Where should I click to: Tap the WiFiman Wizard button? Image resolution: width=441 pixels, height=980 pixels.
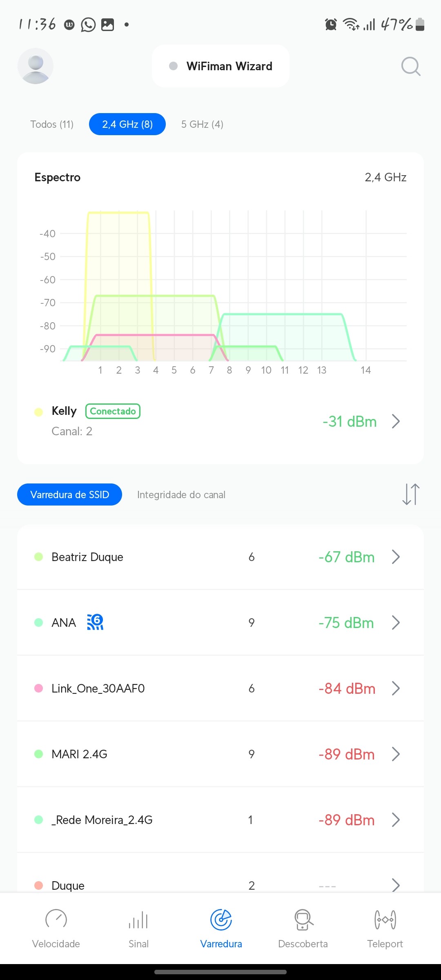pyautogui.click(x=221, y=66)
